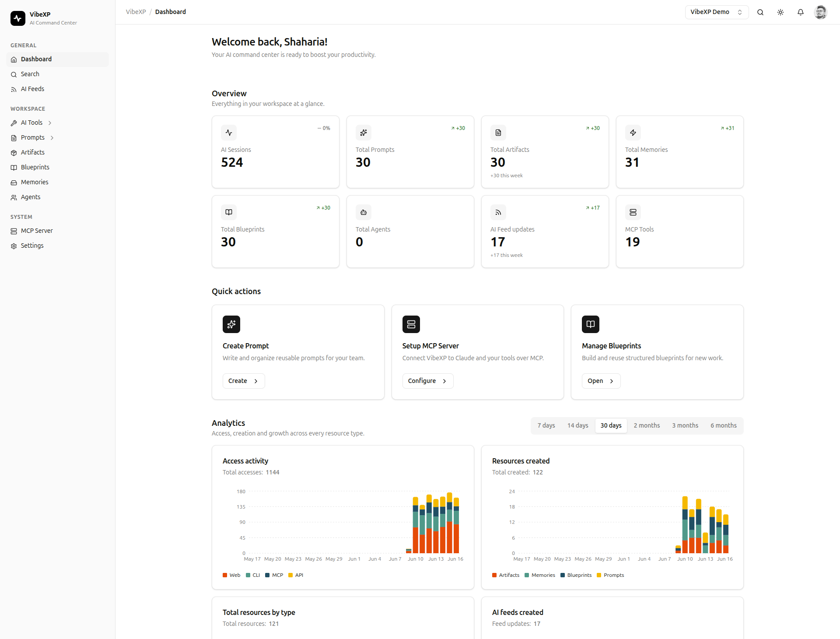Select the 14 days range tab
The height and width of the screenshot is (639, 840).
coord(577,426)
